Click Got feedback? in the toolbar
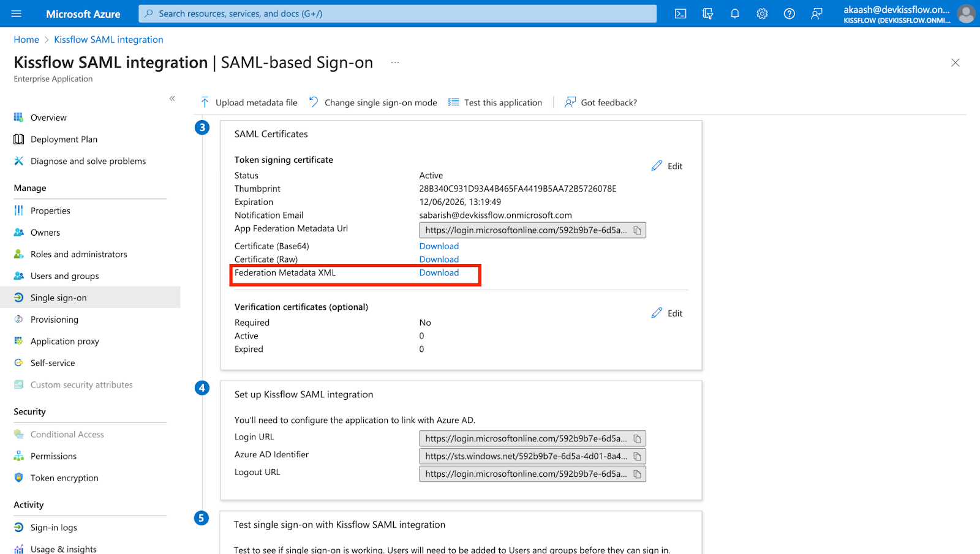The image size is (980, 554). pos(601,102)
